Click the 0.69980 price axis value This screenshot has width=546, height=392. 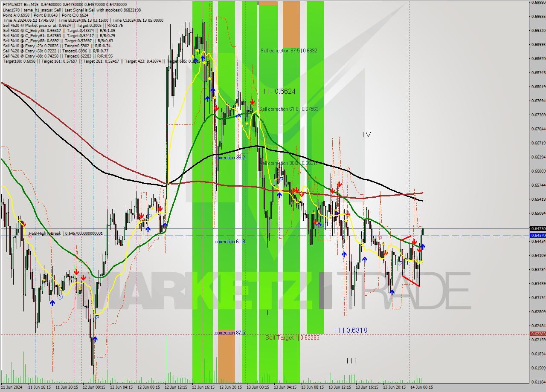pyautogui.click(x=538, y=3)
